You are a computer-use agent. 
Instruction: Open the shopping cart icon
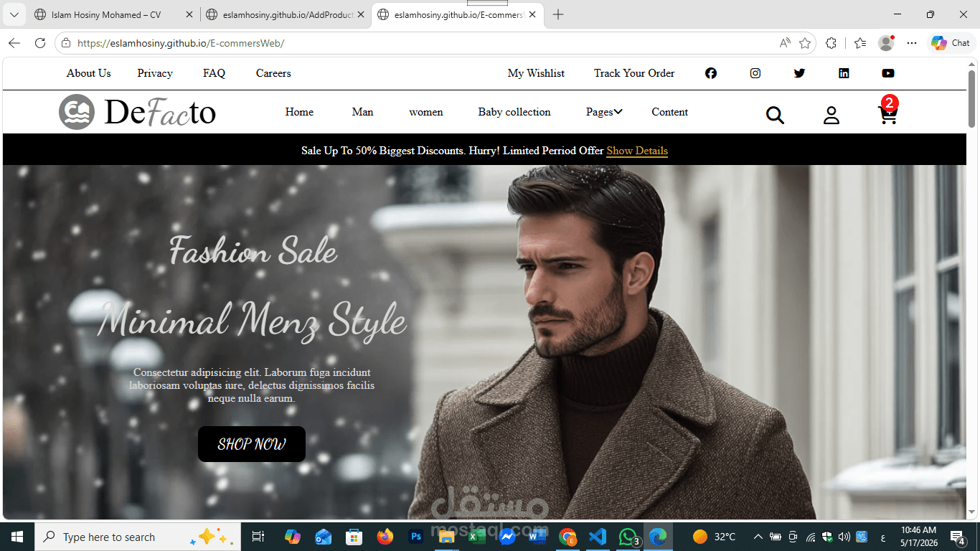click(888, 114)
